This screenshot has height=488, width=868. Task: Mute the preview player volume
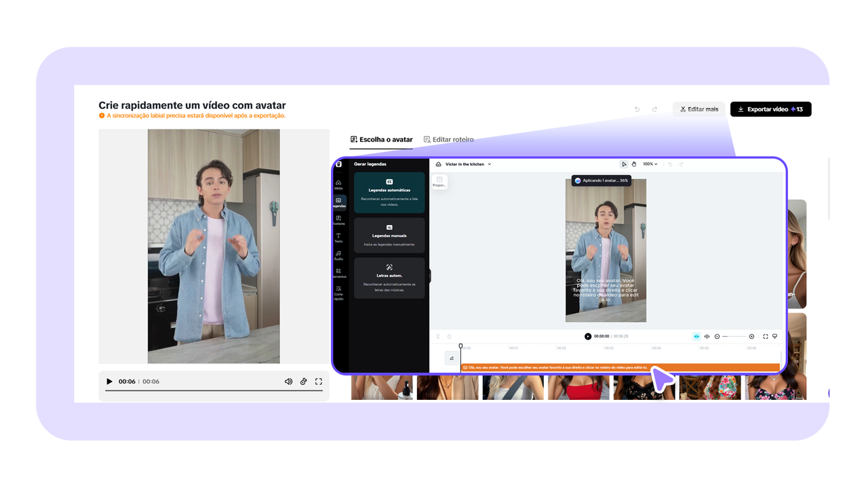[x=288, y=382]
